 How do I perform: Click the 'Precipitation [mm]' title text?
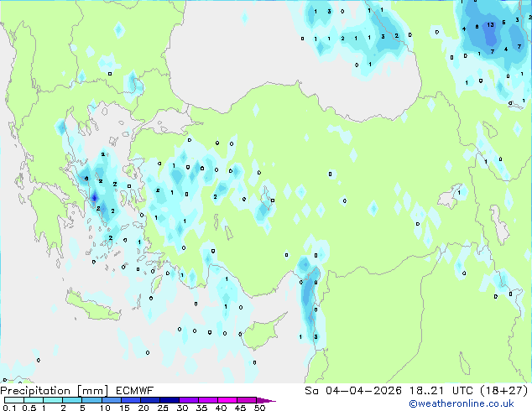[x=55, y=391]
